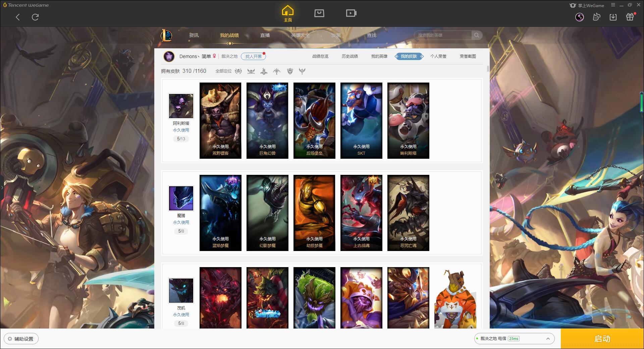644x349 pixels.
Task: Refresh the page with the reload icon
Action: point(35,17)
